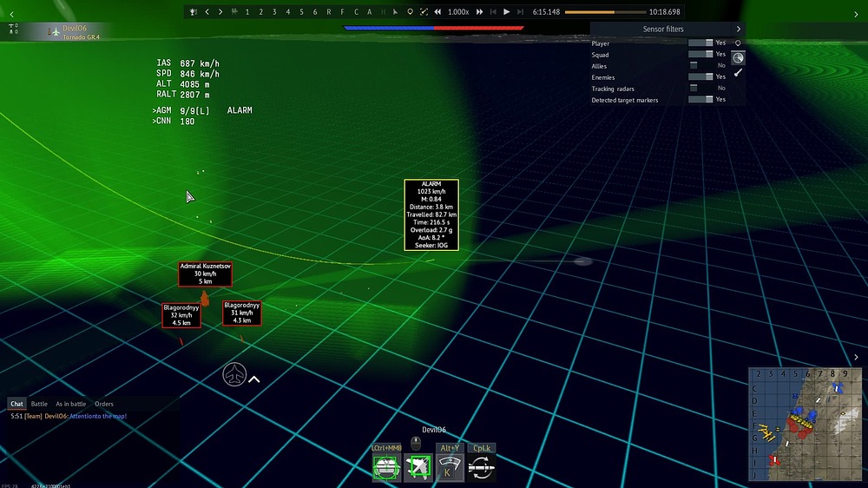Slow down replay with rewind button
Screen dimensions: 868x488
click(x=437, y=11)
